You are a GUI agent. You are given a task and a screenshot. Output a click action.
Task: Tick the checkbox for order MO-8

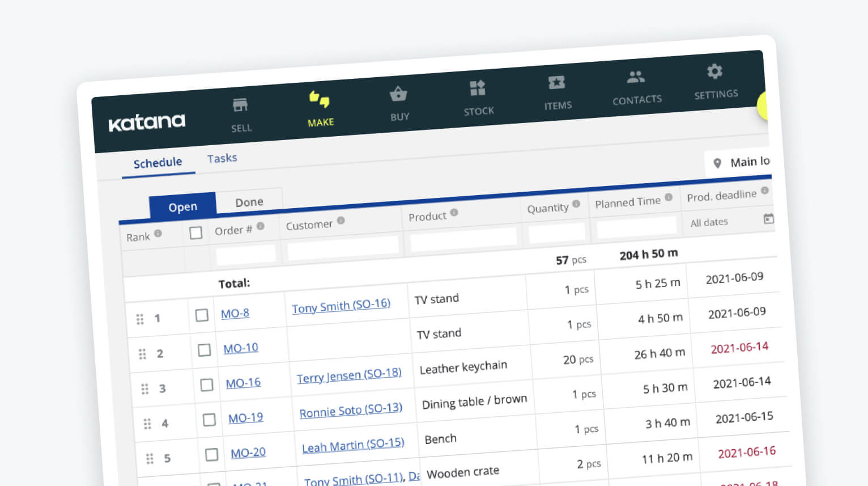tap(202, 315)
